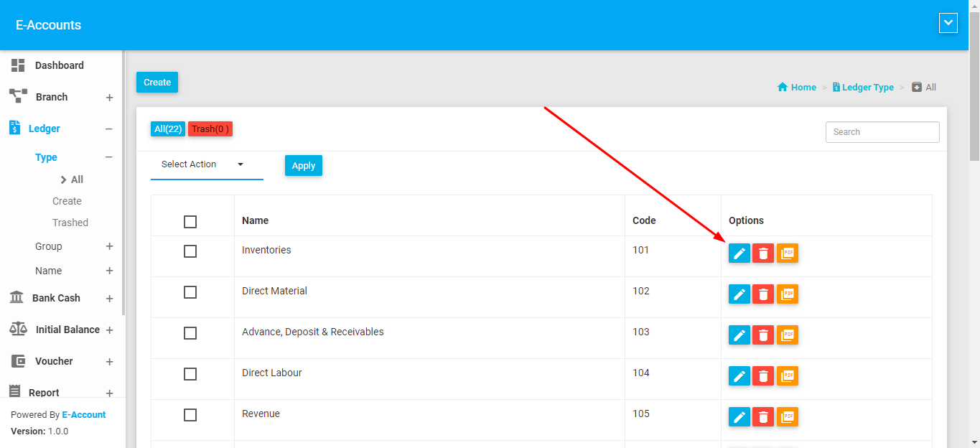Switch to Trash(0) filter tab
The height and width of the screenshot is (448, 980).
click(210, 129)
